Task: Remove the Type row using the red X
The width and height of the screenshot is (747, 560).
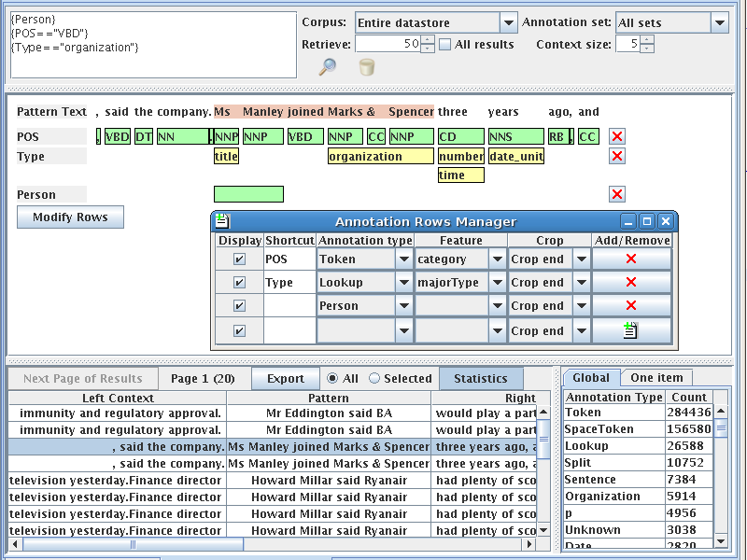Action: [617, 156]
